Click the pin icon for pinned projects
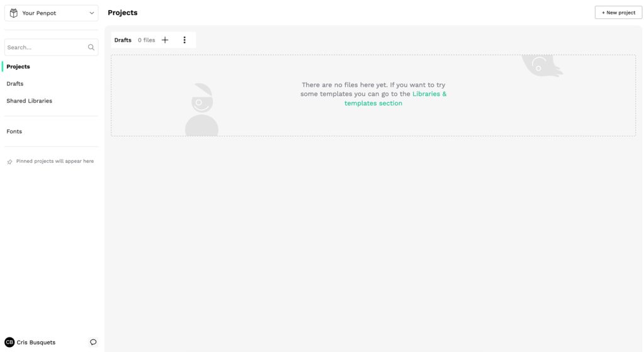The width and height of the screenshot is (644, 352). 9,162
